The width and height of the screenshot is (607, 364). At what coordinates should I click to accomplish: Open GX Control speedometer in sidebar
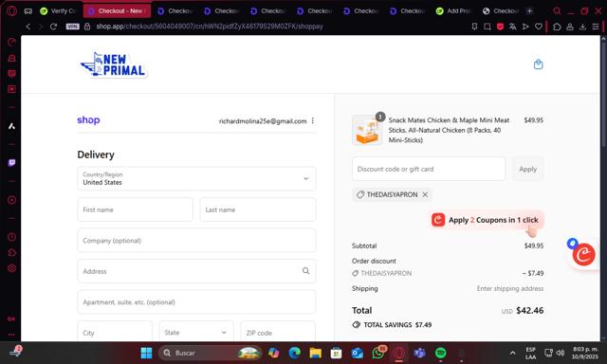click(11, 42)
